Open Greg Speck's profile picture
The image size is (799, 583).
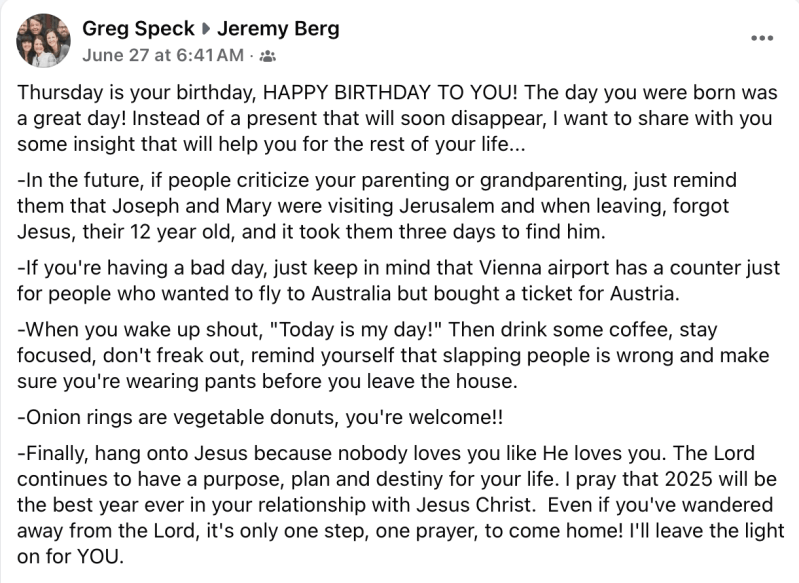[x=44, y=40]
